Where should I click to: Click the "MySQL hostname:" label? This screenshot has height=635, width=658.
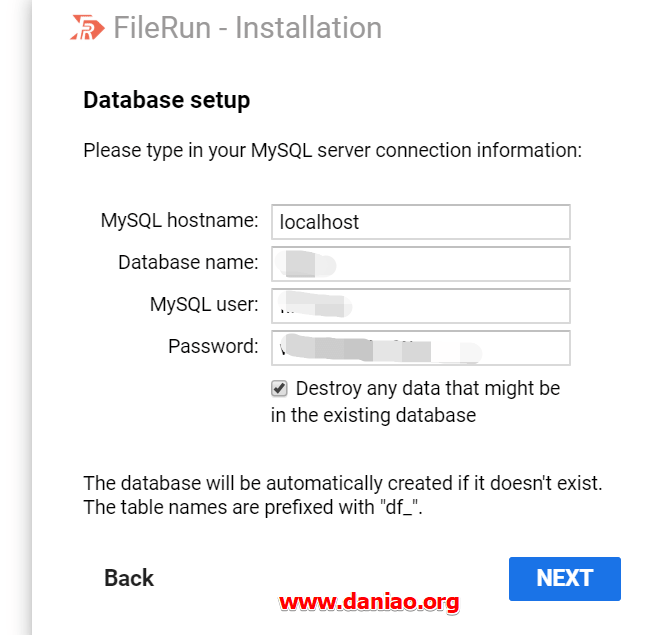(180, 220)
